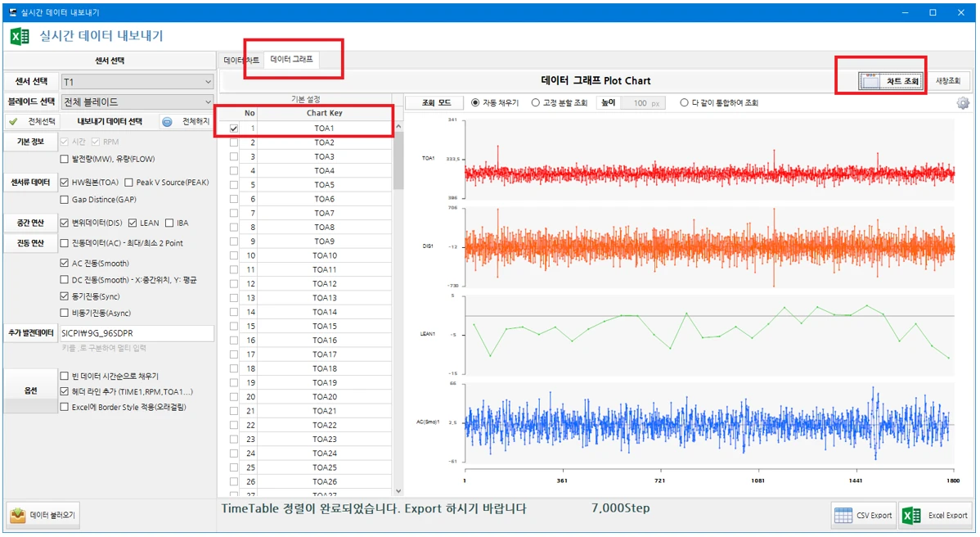Screen dimensions: 980x537
Task: Toggle the 변위데이터(DIS) checkbox
Action: coord(65,223)
